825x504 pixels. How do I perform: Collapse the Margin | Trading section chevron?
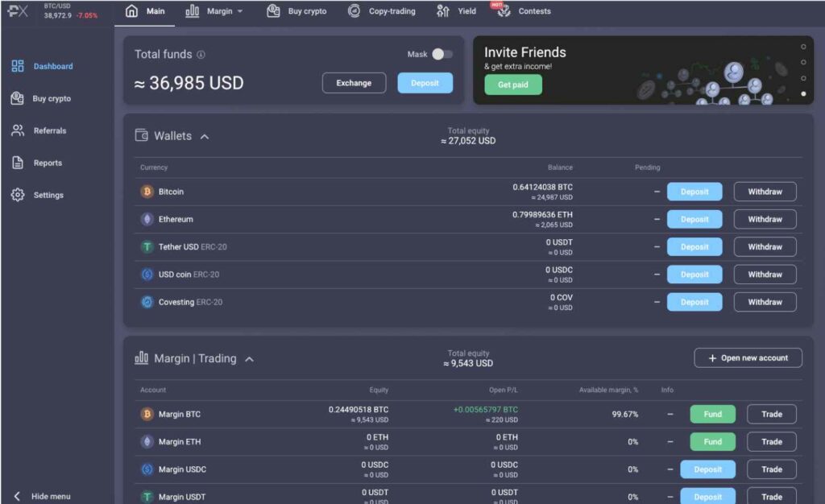250,359
